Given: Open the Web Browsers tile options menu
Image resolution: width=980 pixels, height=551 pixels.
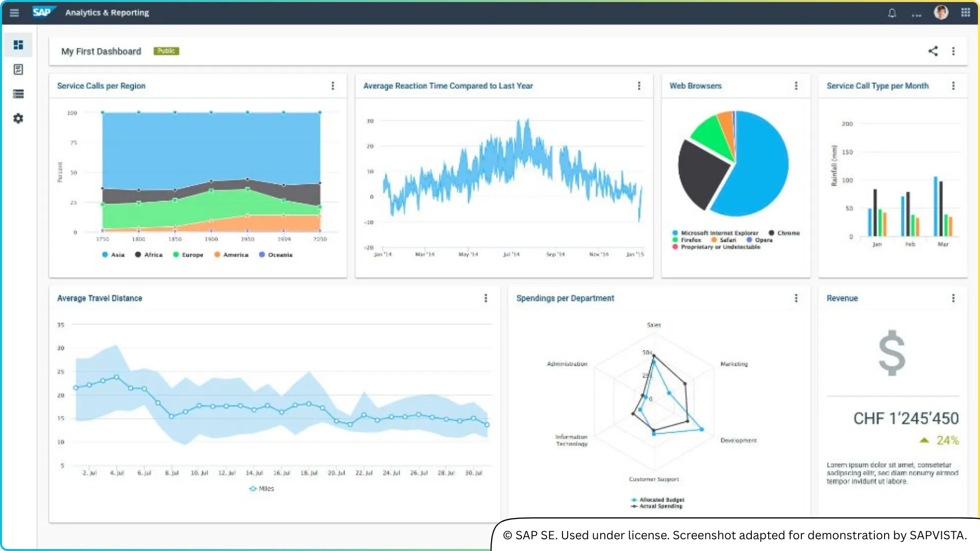Looking at the screenshot, I should (796, 86).
